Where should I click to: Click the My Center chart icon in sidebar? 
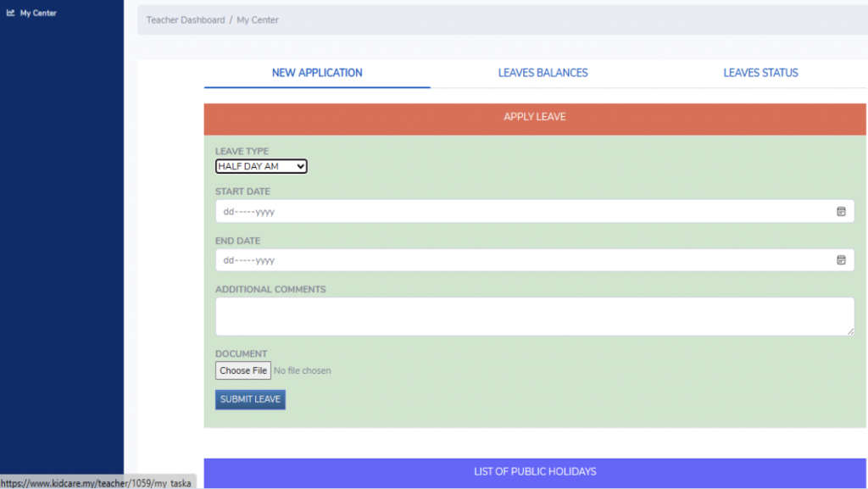pos(10,13)
